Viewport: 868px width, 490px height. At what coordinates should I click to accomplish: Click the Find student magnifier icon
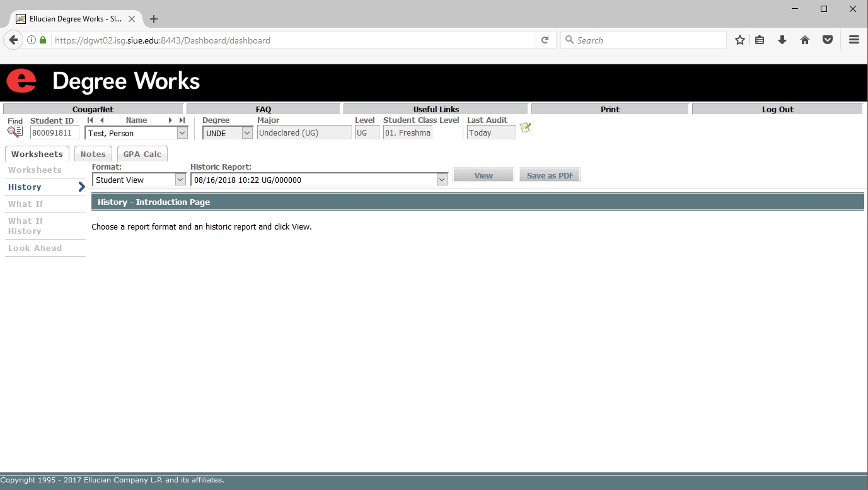15,132
